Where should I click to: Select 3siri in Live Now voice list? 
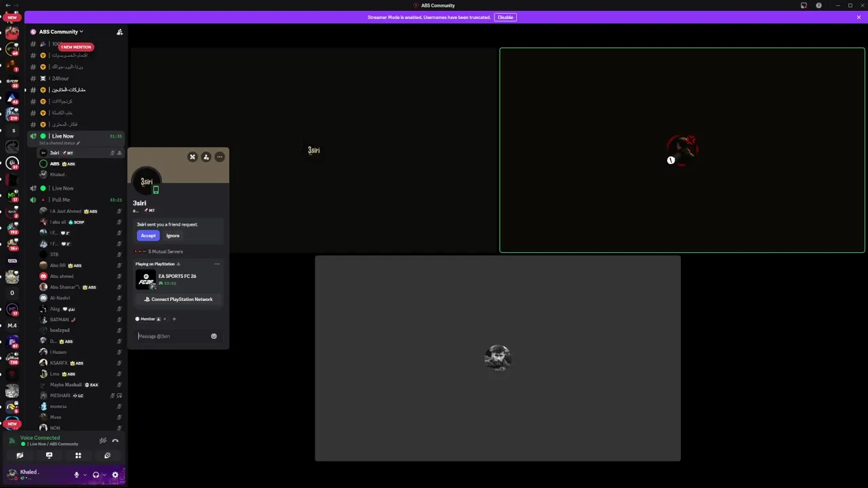click(80, 153)
